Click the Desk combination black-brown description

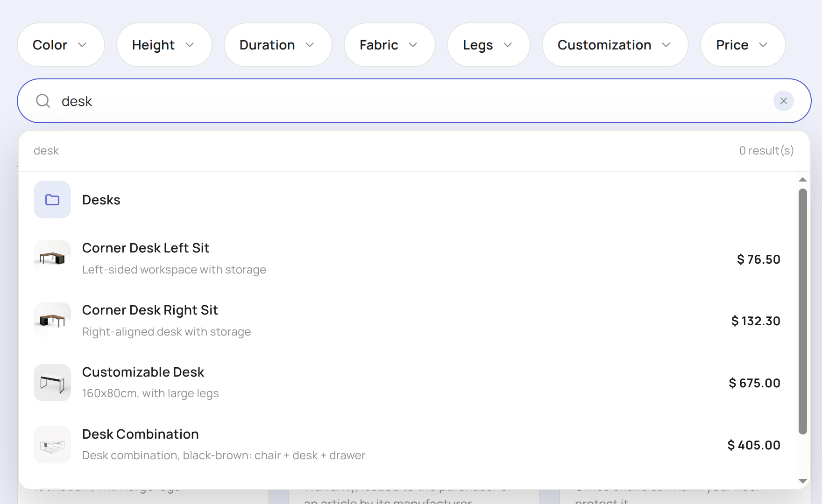(x=224, y=455)
